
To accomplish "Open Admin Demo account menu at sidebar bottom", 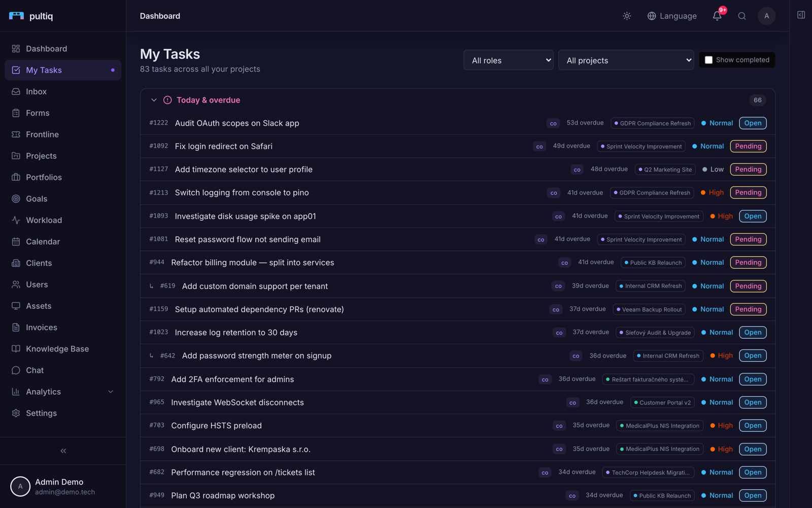I will 63,486.
